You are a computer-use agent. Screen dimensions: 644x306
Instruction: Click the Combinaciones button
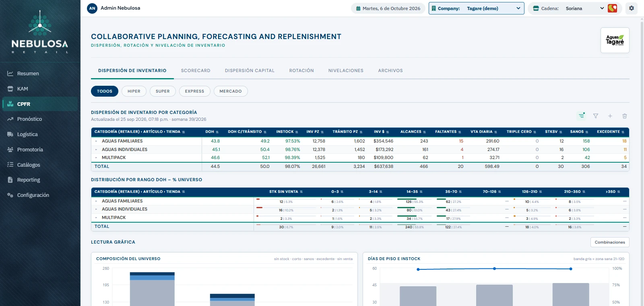coord(610,242)
